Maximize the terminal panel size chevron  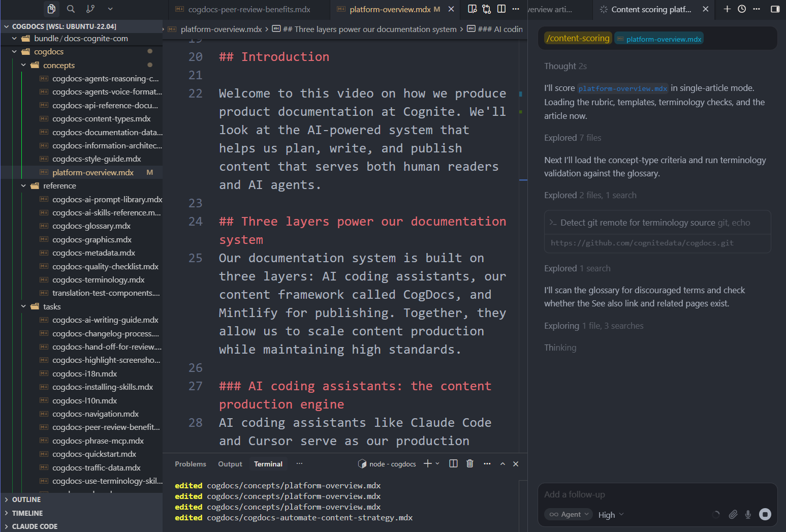(x=502, y=463)
